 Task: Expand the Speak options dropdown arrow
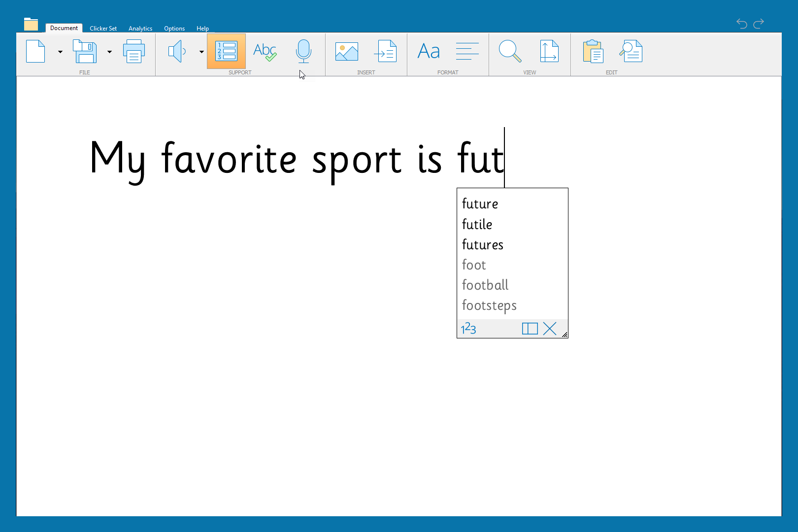click(x=201, y=52)
